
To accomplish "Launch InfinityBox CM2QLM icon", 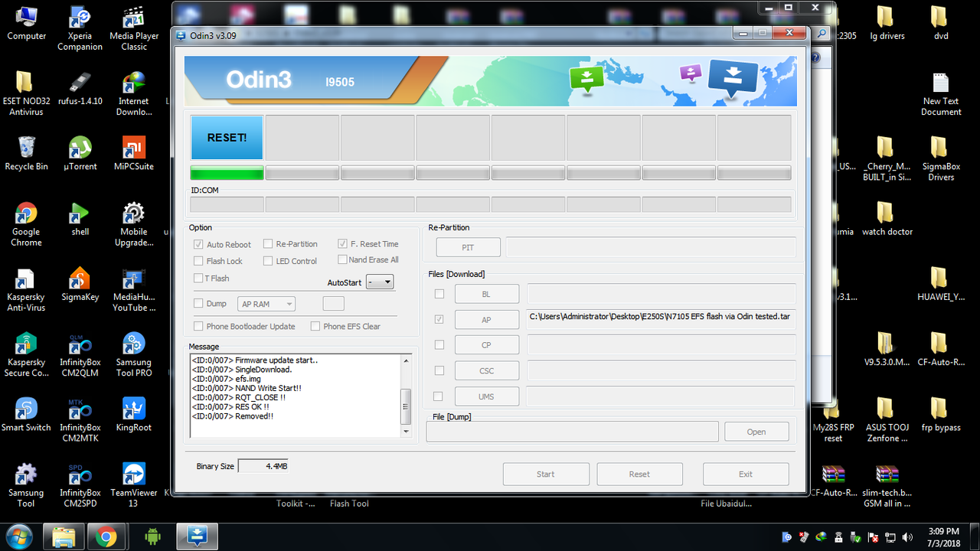I will (80, 355).
